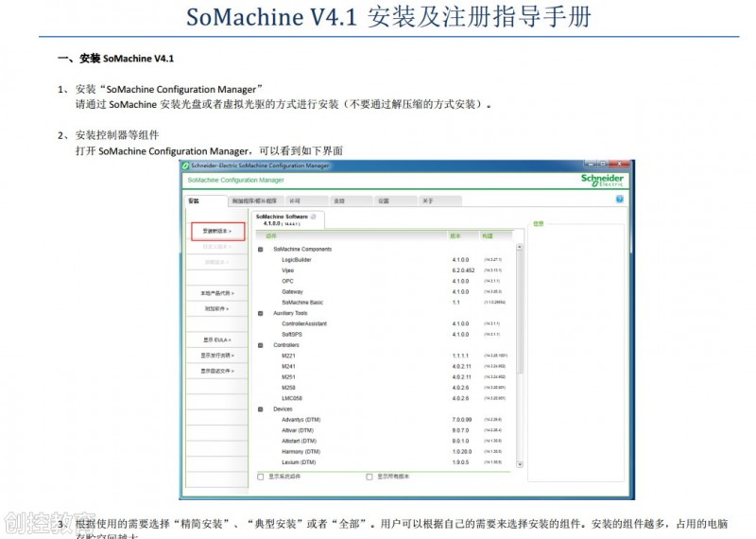The image size is (756, 539).
Task: Select the Lexium (DTM) row
Action: click(x=386, y=462)
